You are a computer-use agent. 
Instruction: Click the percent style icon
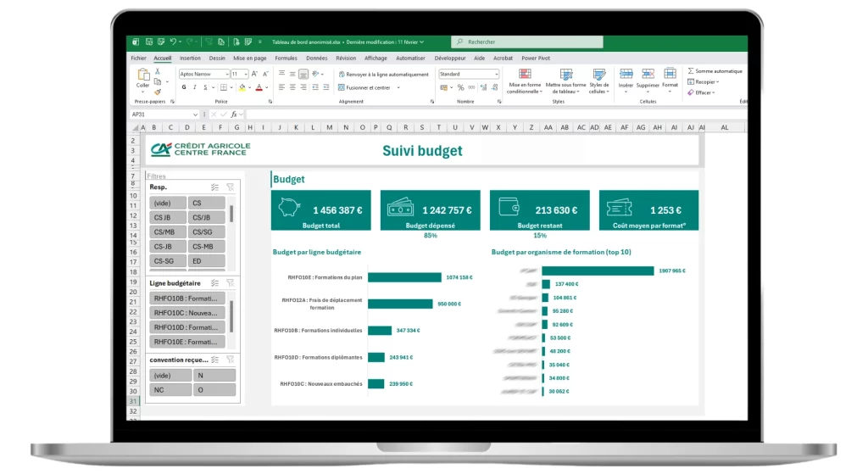click(460, 87)
